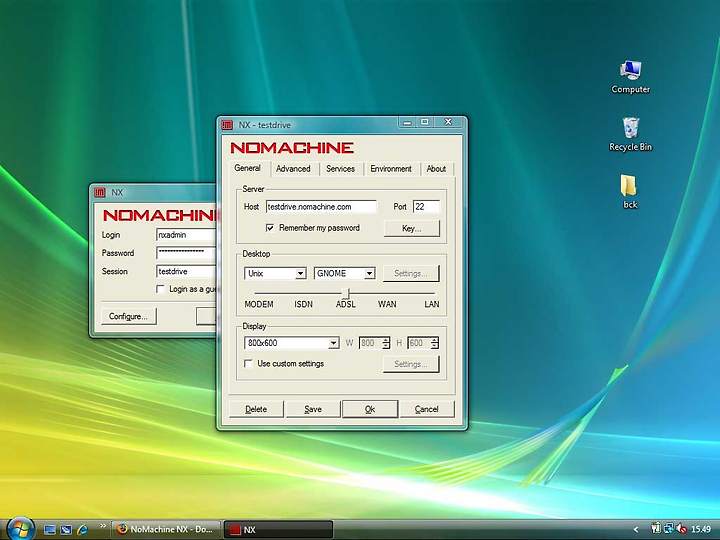Click the LAN speed label
Screen dimensions: 720x540
(x=432, y=304)
